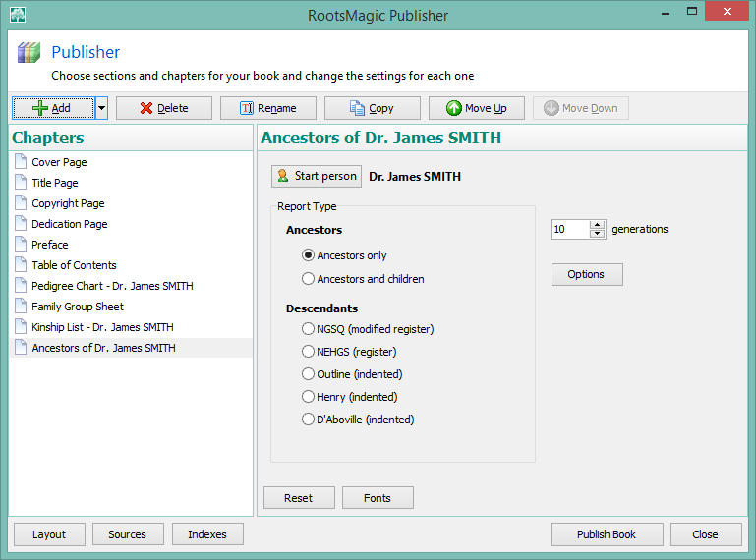Choose the Start person button
The height and width of the screenshot is (560, 756).
coord(317,176)
